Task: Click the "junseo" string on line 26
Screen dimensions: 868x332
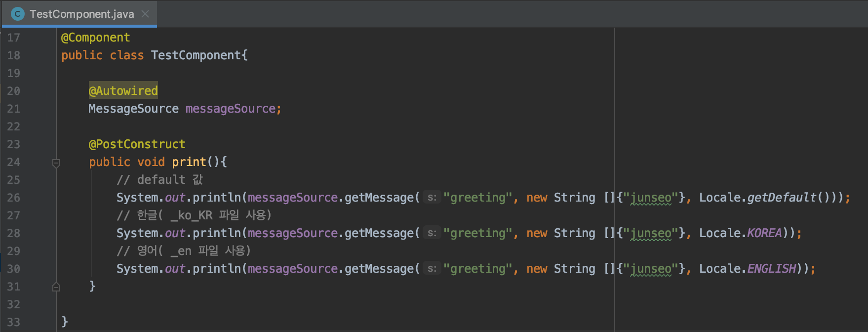Action: tap(651, 198)
